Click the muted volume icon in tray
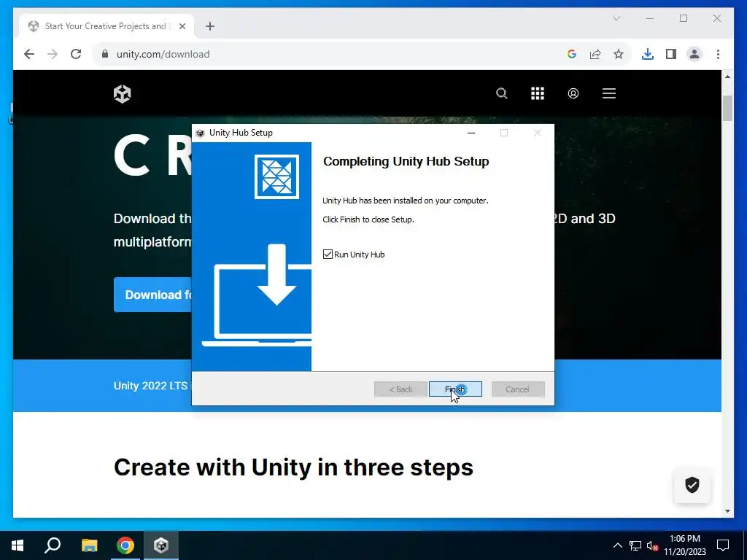This screenshot has height=560, width=747. pos(652,545)
